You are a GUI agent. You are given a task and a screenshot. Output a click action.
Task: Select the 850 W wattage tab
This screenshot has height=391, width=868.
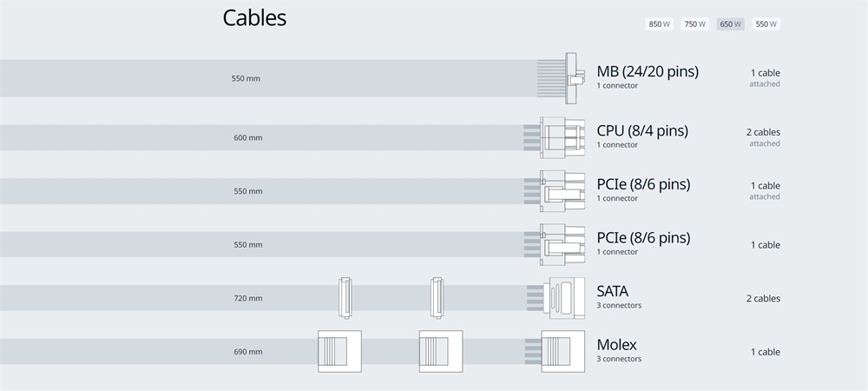[659, 23]
